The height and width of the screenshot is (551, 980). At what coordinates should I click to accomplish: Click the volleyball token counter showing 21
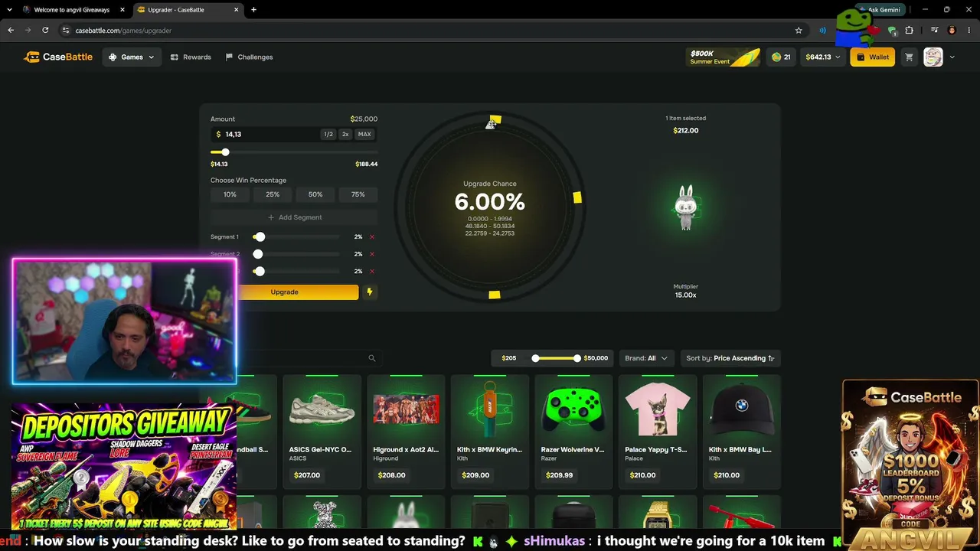click(x=781, y=57)
